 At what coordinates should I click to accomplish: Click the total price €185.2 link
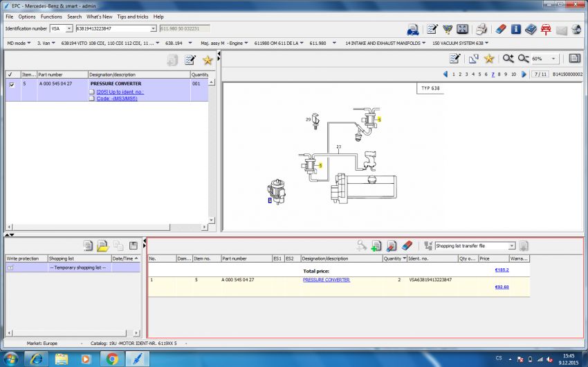[x=502, y=270]
